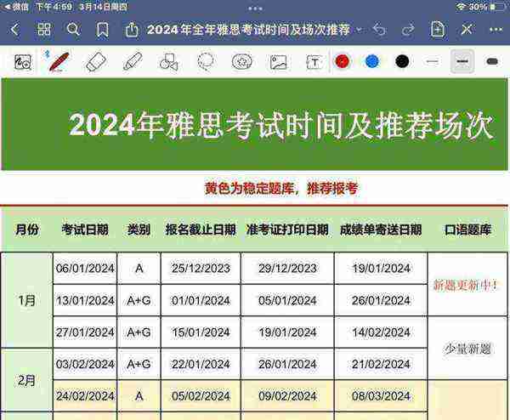Open the three-dot more menu
510x420 pixels.
coord(496,30)
